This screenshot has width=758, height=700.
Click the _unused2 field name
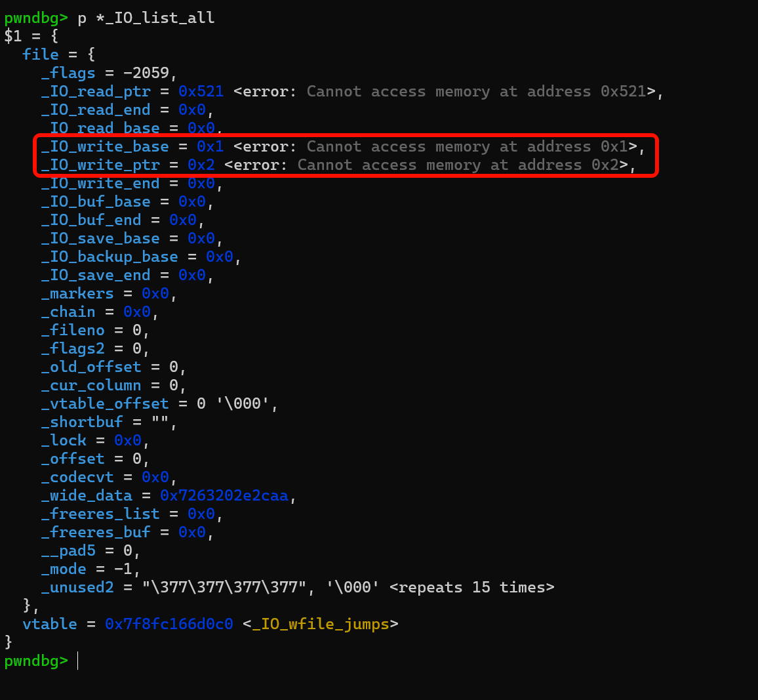[x=77, y=588]
